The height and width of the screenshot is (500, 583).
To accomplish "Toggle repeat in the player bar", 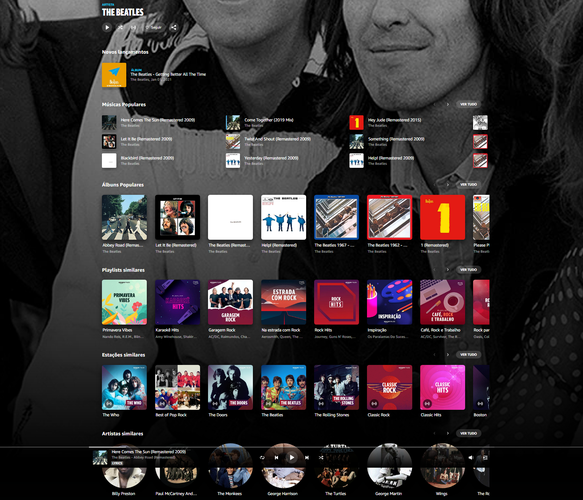I will click(x=262, y=458).
